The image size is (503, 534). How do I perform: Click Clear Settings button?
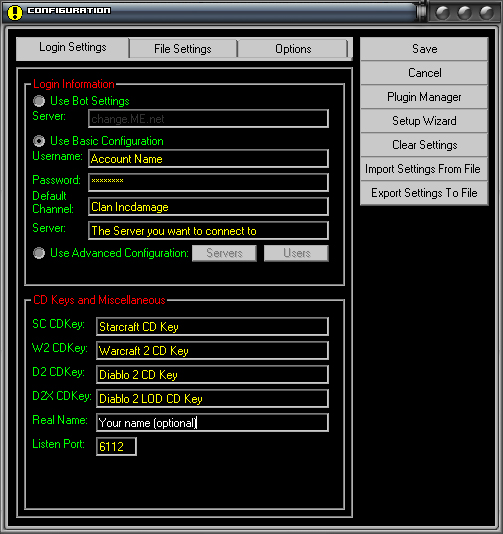424,145
